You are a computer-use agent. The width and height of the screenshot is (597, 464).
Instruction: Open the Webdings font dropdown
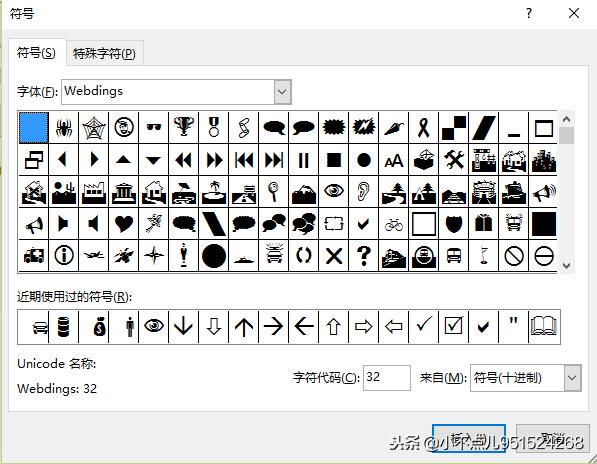coord(282,92)
